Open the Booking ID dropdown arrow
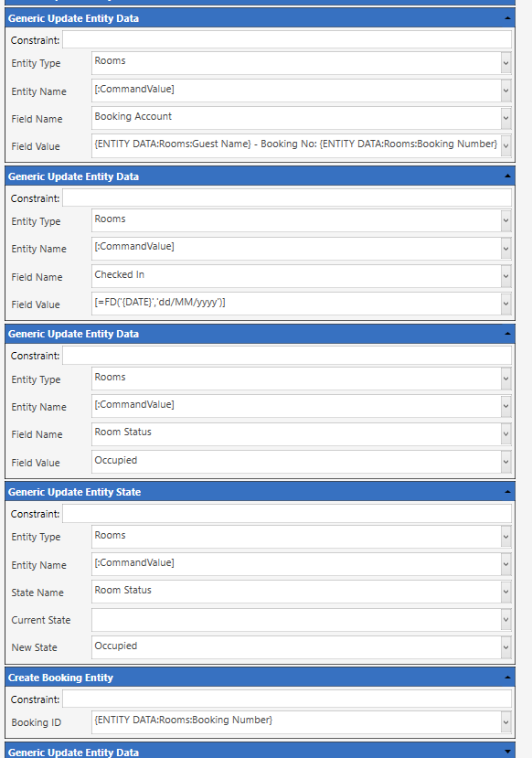Image resolution: width=532 pixels, height=758 pixels. tap(505, 722)
